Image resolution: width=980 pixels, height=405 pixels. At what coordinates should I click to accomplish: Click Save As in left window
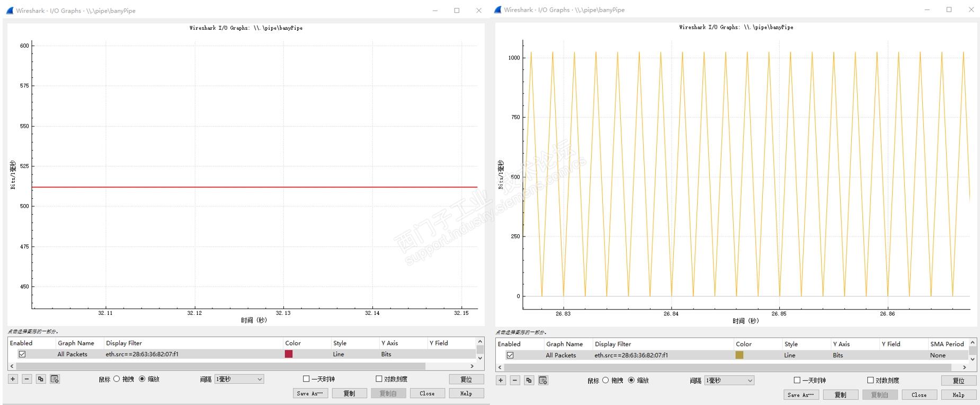(x=310, y=393)
